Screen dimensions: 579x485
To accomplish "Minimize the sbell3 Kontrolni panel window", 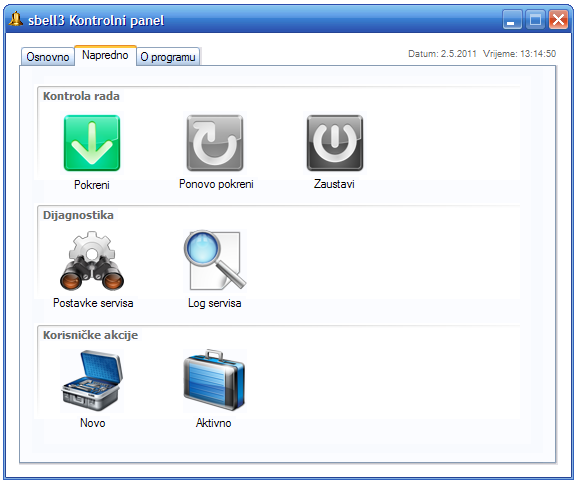I will click(512, 20).
